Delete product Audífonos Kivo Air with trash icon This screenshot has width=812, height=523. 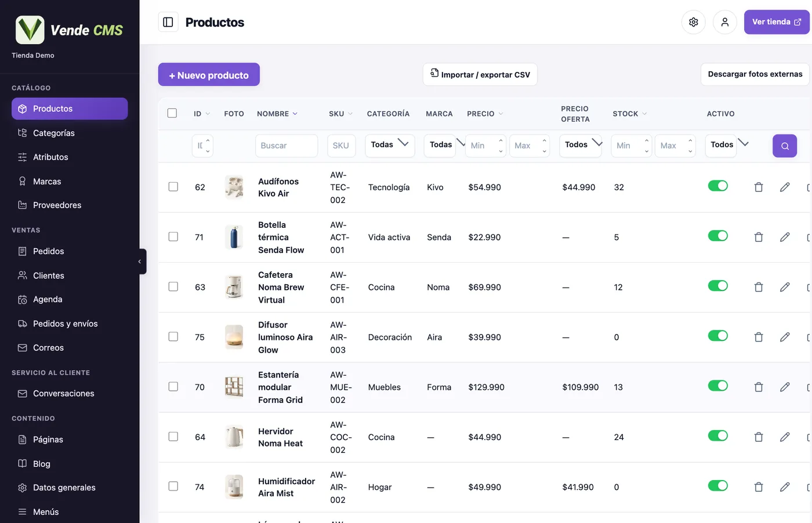[x=758, y=187]
